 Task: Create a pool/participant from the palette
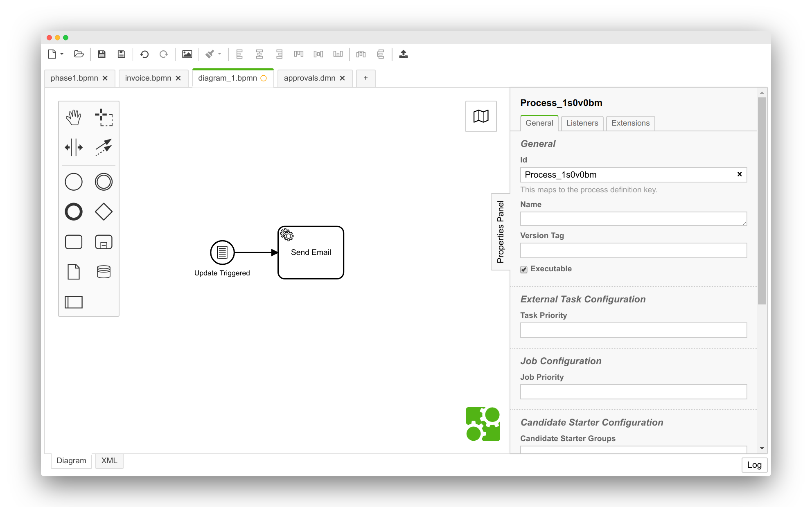click(74, 302)
